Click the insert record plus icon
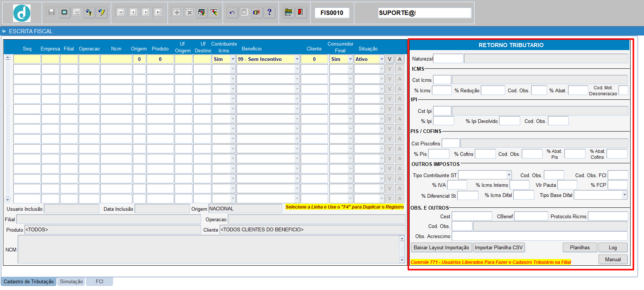644x290 pixels. [177, 12]
